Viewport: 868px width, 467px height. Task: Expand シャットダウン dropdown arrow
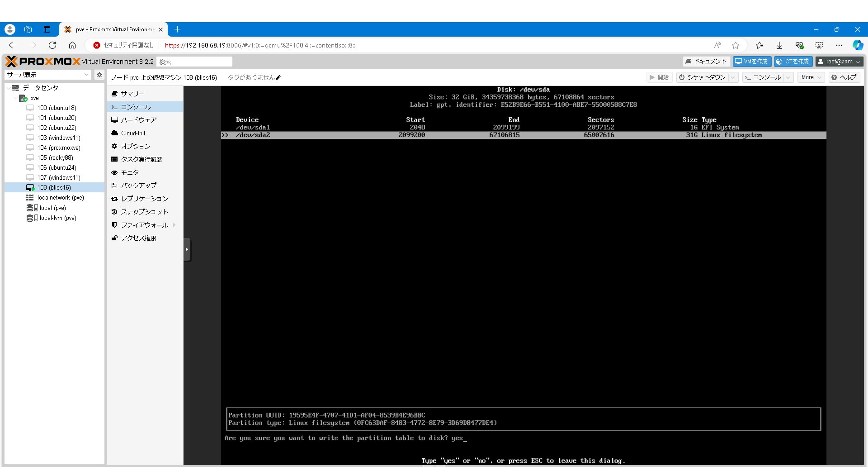733,77
